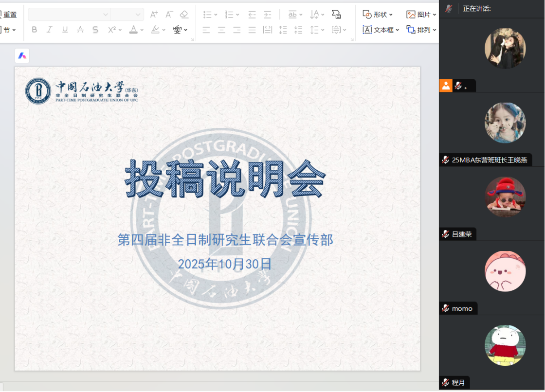Open the 形状 shapes menu

(378, 15)
